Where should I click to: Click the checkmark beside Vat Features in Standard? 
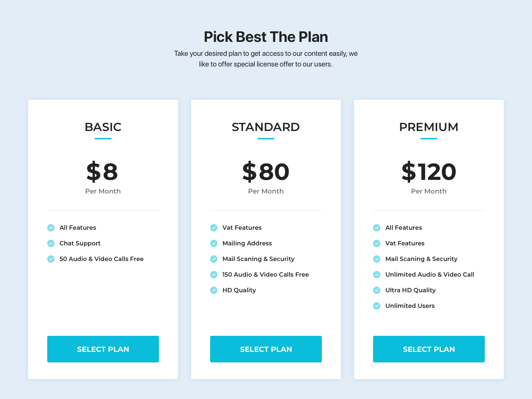pyautogui.click(x=214, y=228)
